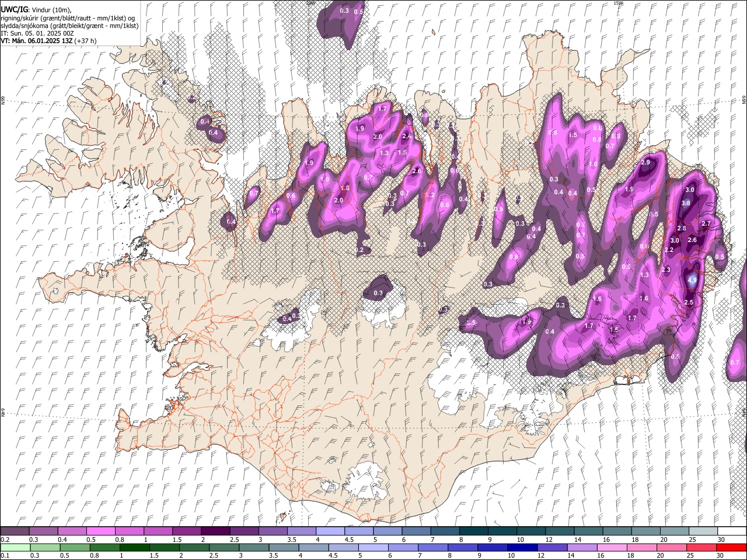Select the bright pink 0.5 swatch in snow legend
747x560 pixels.
pyautogui.click(x=100, y=531)
